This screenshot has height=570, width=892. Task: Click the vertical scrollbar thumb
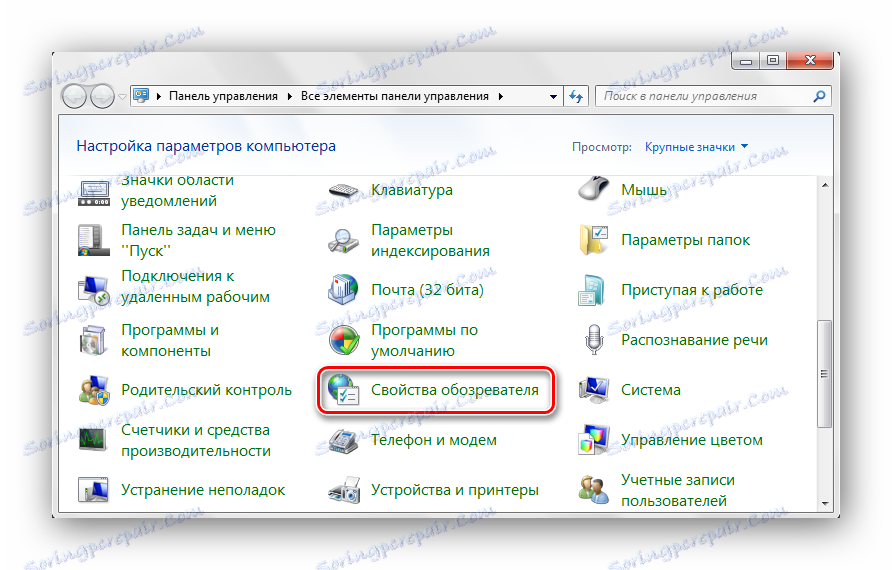(824, 374)
